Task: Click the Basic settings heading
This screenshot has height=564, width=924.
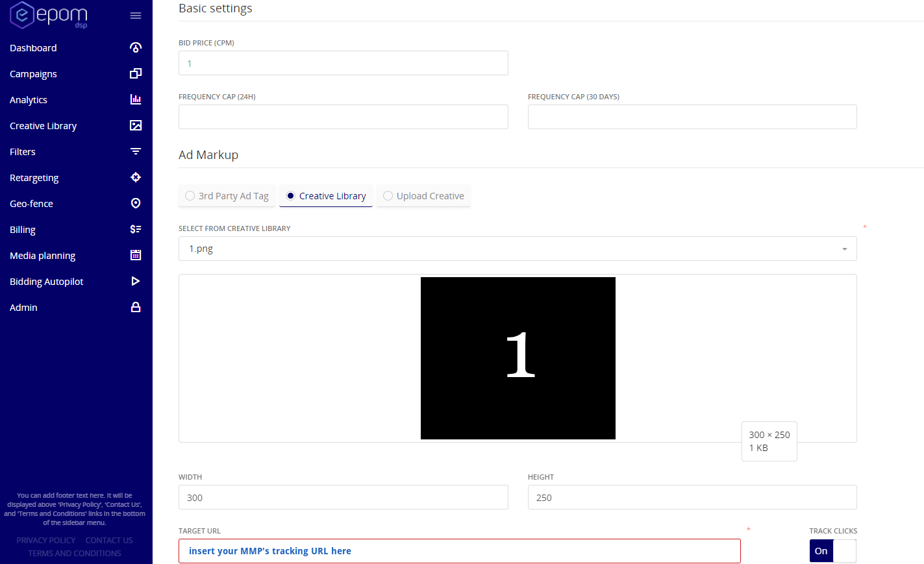Action: click(216, 8)
